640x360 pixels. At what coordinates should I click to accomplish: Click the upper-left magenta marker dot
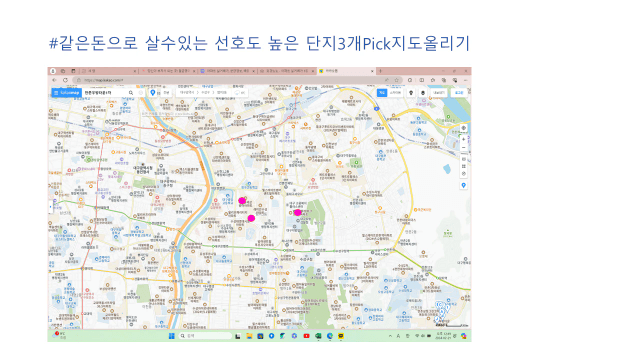242,200
